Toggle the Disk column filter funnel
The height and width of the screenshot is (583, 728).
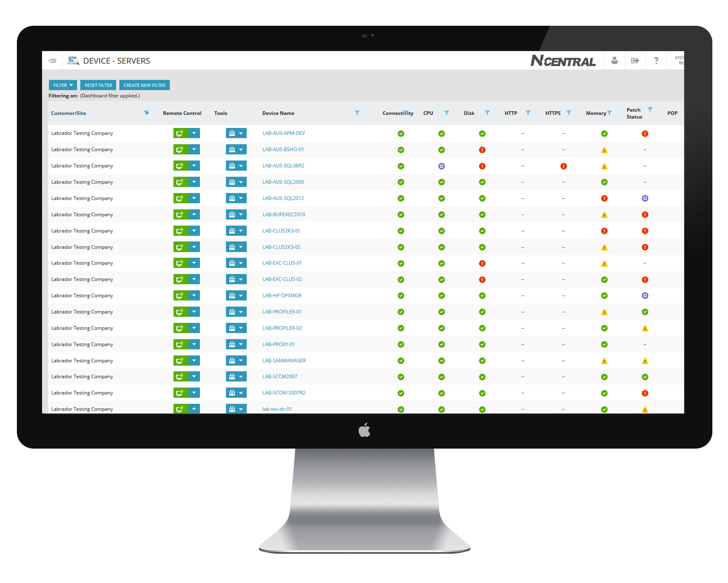pyautogui.click(x=487, y=113)
